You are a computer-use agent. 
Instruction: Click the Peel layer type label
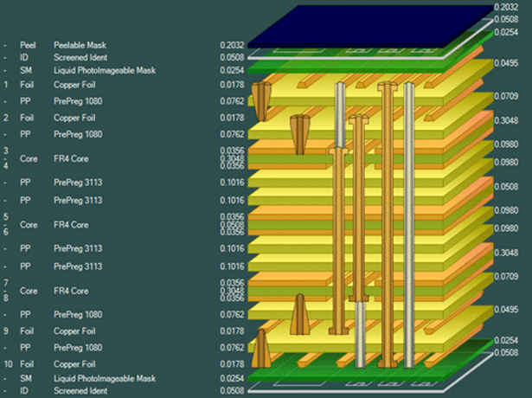point(28,45)
